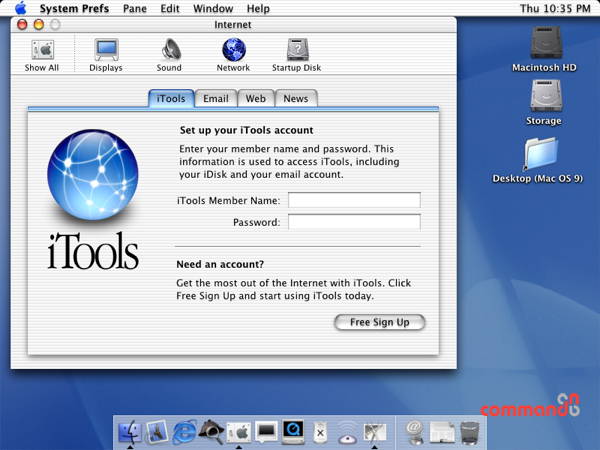Image resolution: width=600 pixels, height=450 pixels.
Task: Switch to the News tab
Action: [296, 99]
